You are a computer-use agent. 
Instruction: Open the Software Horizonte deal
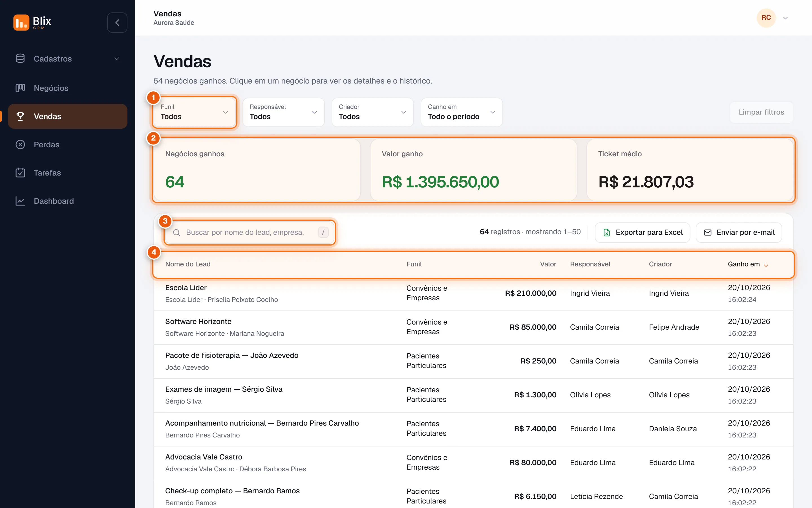coord(473,327)
